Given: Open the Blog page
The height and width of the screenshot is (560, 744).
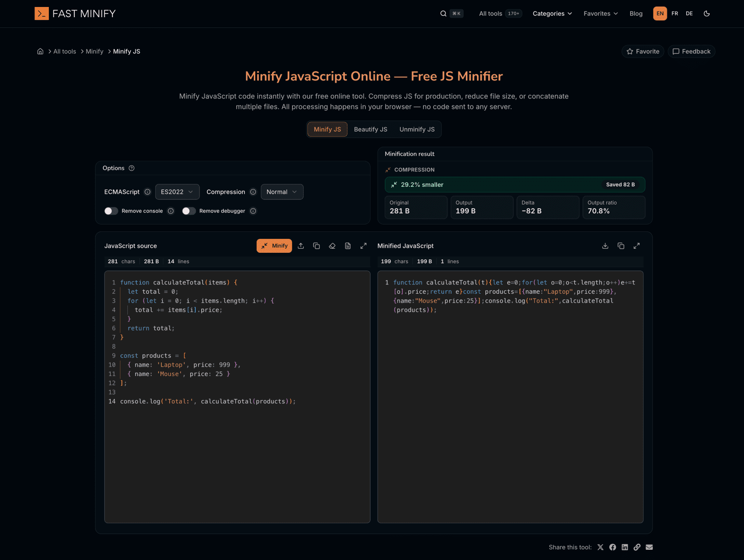Looking at the screenshot, I should pyautogui.click(x=636, y=13).
